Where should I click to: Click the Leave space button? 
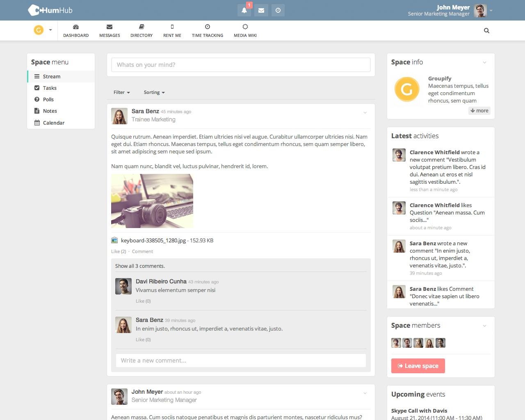point(418,366)
